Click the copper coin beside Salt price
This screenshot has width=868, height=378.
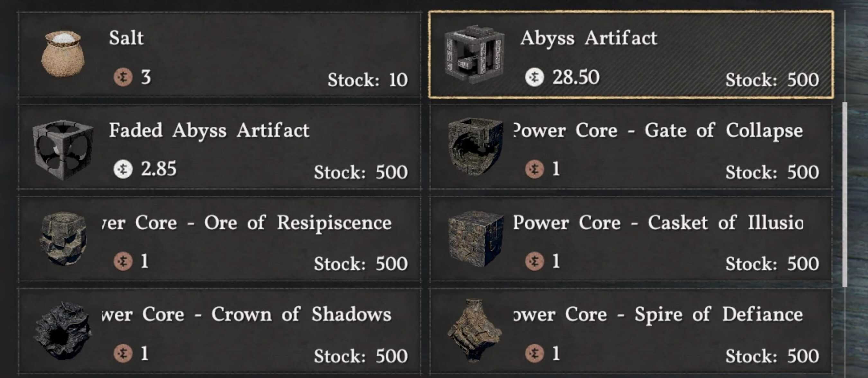point(123,77)
